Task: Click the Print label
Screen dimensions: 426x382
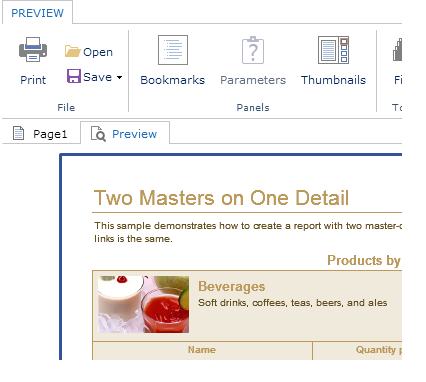Action: (x=33, y=80)
